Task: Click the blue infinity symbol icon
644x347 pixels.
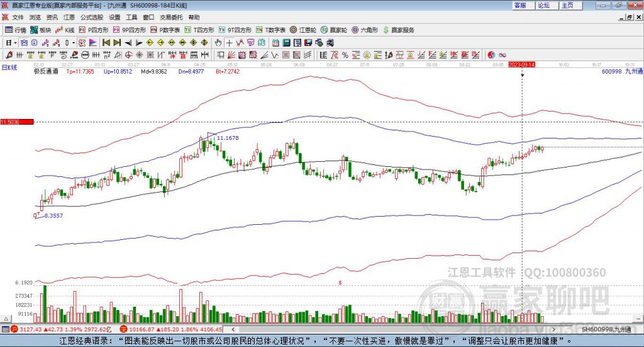Action: [502, 55]
